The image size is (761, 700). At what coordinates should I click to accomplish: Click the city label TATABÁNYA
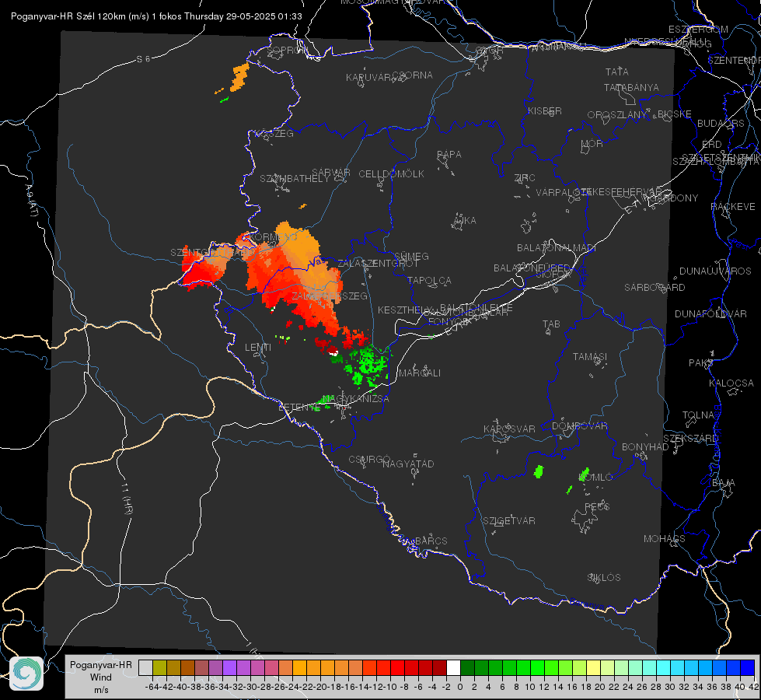pyautogui.click(x=631, y=88)
